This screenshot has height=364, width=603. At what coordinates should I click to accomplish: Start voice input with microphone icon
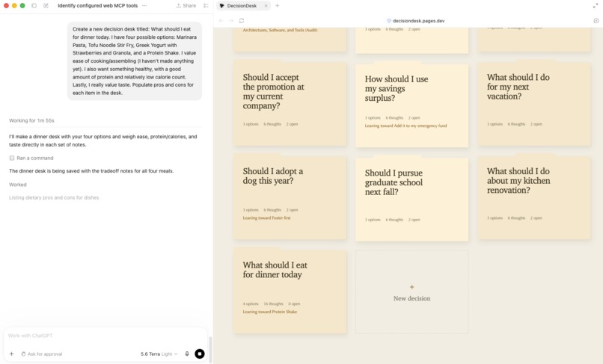coord(187,354)
